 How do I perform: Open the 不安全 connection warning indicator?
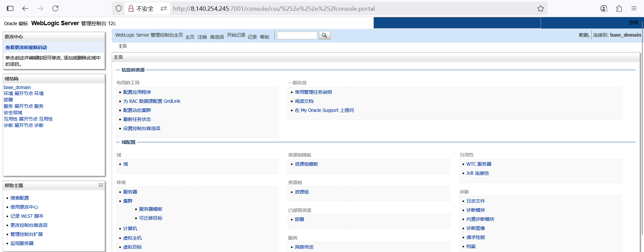pyautogui.click(x=141, y=8)
